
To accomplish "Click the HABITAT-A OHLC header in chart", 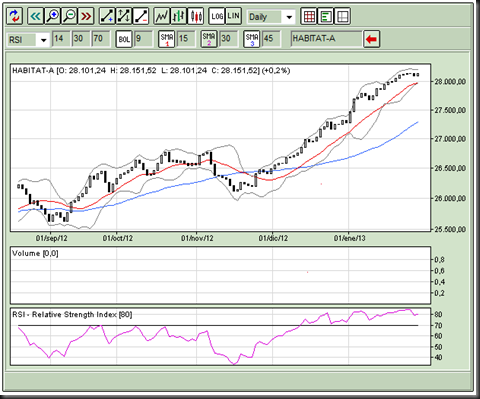I will click(x=151, y=71).
